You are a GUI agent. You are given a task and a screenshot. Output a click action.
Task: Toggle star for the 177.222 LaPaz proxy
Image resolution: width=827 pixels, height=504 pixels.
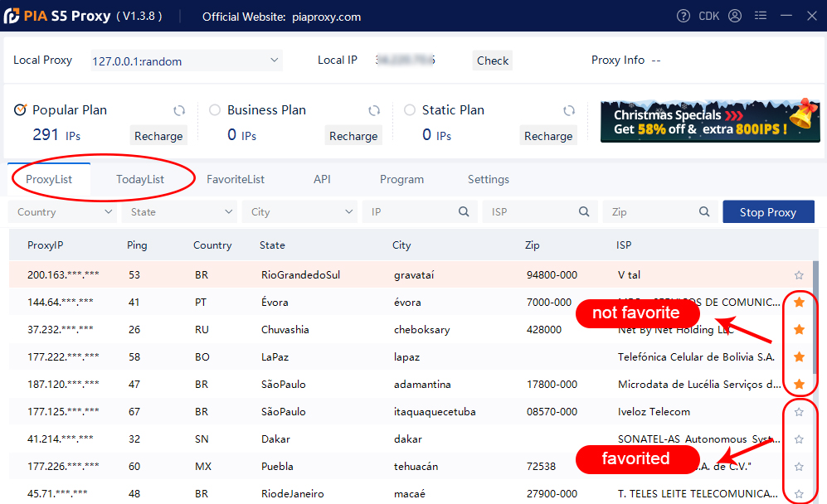(x=799, y=357)
